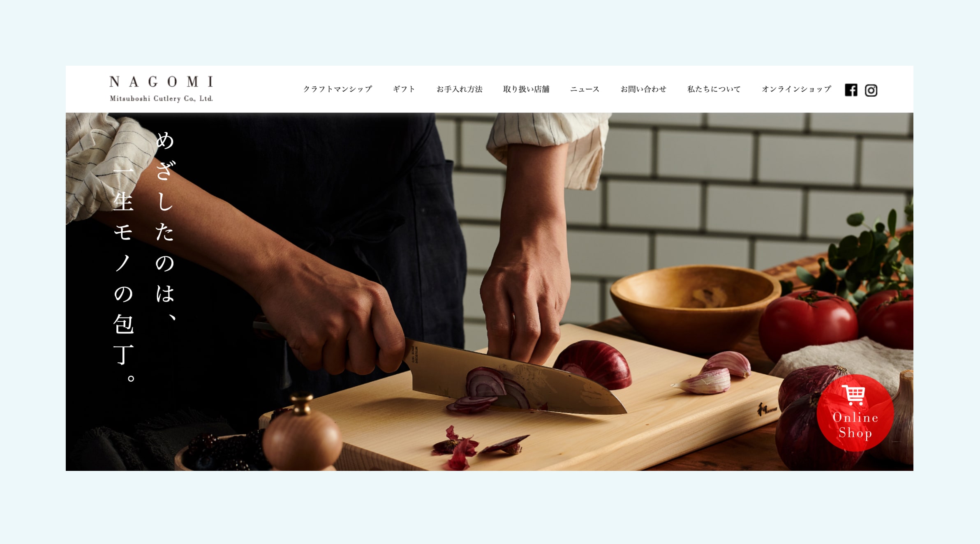Click the shopping cart icon in red circle
Image resolution: width=980 pixels, height=544 pixels.
tap(854, 395)
